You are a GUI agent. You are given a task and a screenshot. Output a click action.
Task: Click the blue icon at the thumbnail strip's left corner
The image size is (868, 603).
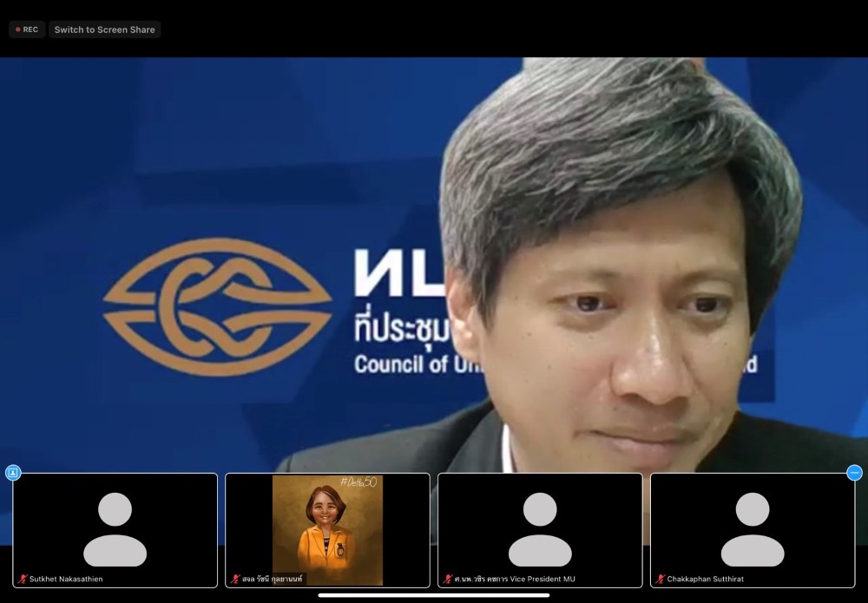(x=12, y=473)
